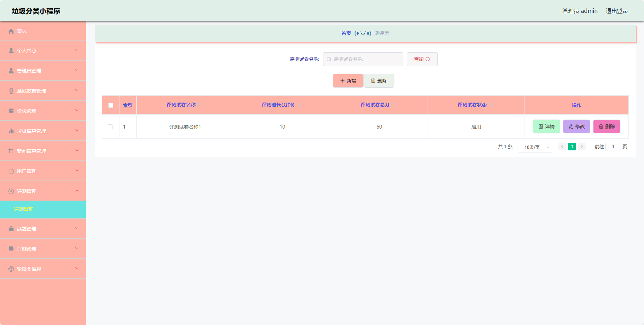The height and width of the screenshot is (325, 644).
Task: Click the chat icon beside 论坛管理
Action: click(11, 111)
